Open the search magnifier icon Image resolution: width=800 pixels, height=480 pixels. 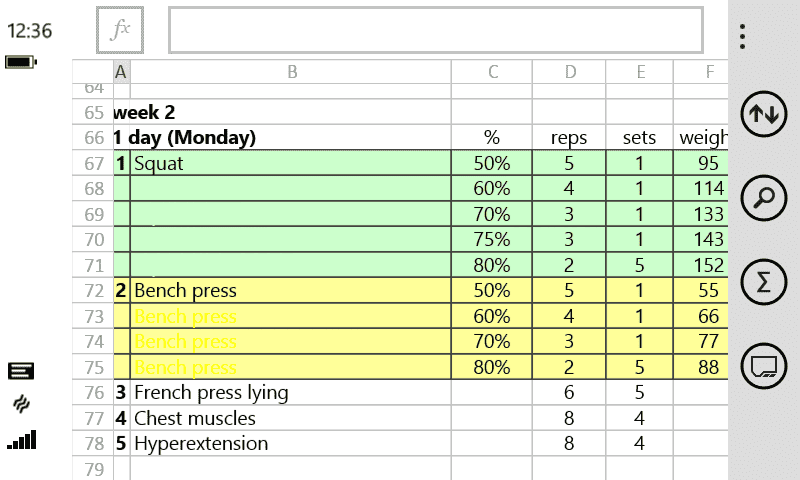(x=763, y=198)
